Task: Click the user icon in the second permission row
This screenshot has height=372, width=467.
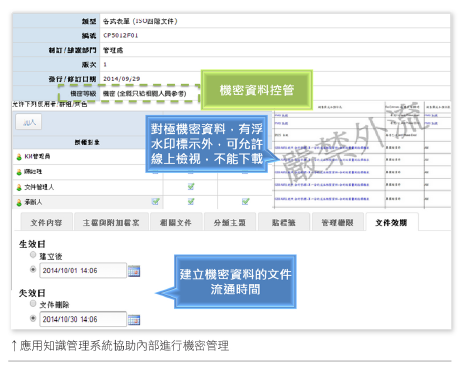Action: [19, 172]
